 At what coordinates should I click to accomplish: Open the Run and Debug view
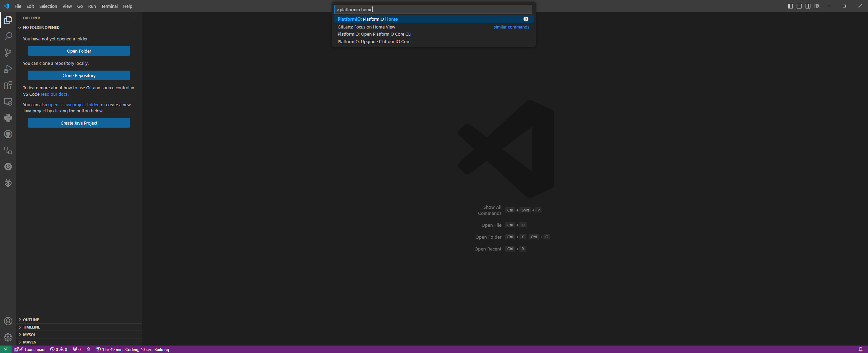[8, 69]
